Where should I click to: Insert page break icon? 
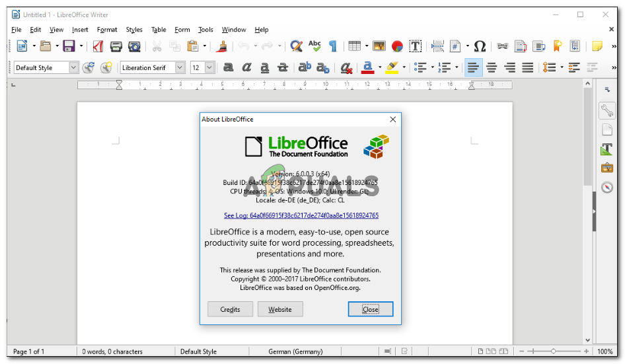click(x=437, y=46)
